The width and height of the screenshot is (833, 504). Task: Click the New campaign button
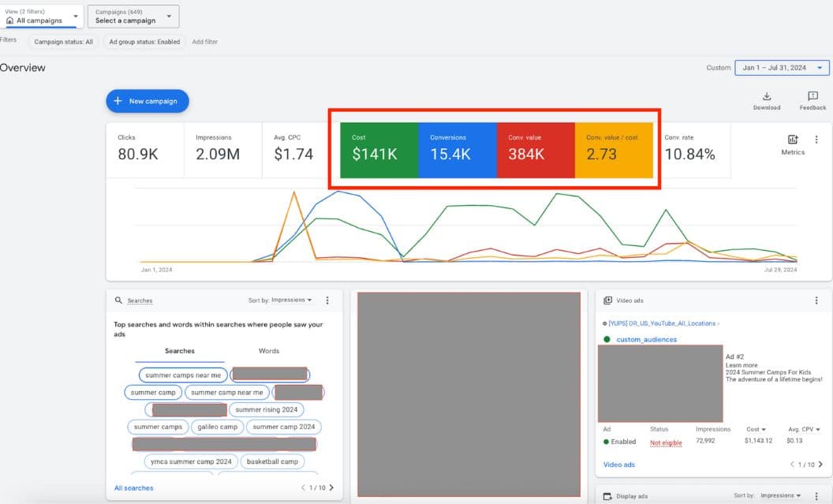148,101
